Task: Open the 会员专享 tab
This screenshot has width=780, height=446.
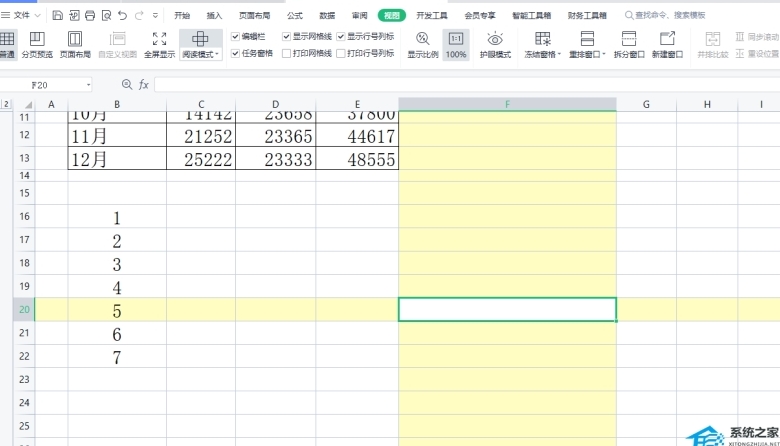Action: point(480,15)
